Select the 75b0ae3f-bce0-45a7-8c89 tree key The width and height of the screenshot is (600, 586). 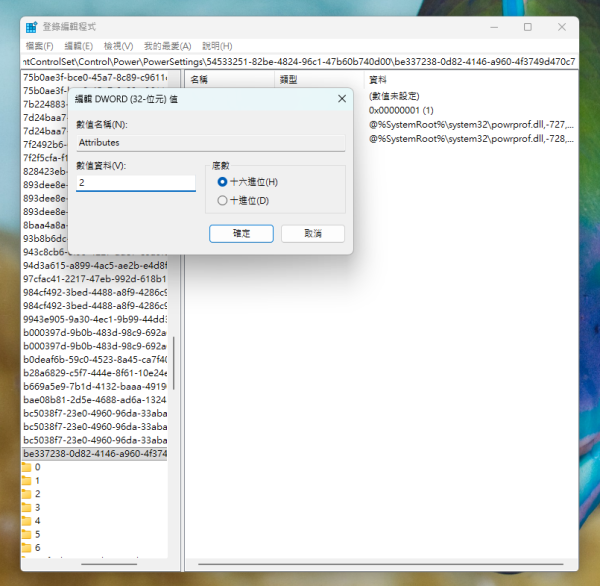click(95, 77)
